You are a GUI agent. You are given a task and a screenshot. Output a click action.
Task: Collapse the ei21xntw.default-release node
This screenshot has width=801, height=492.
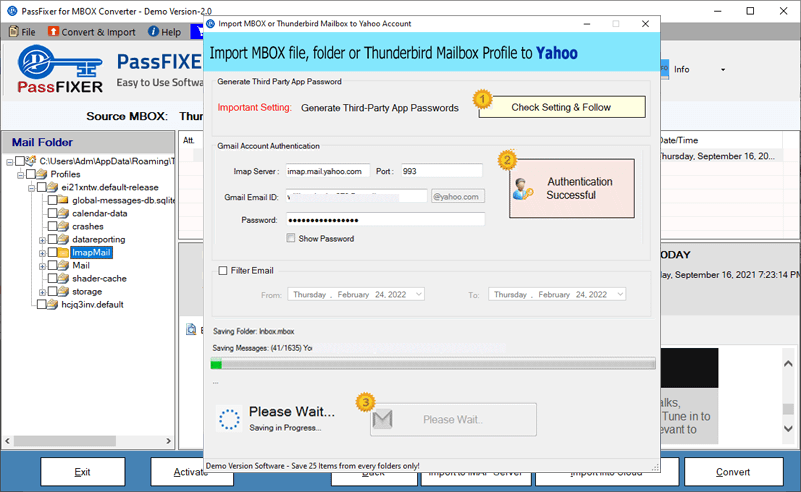coord(32,188)
